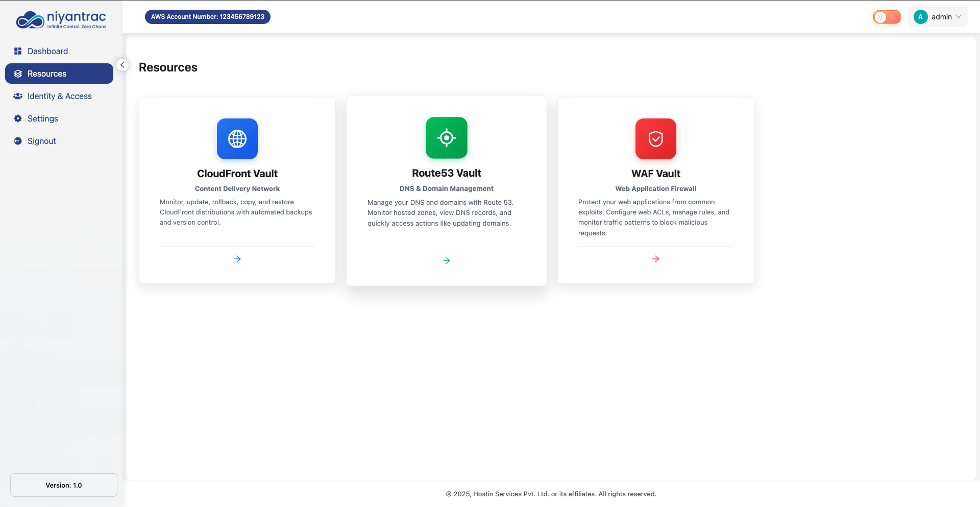Click the niyantrac logo
The width and height of the screenshot is (980, 507).
point(61,20)
